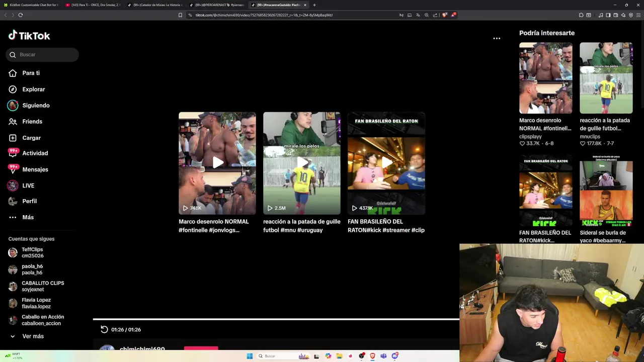Screen dimensions: 644x362
Task: Click Marco desenrolo NORMAL caption under center video
Action: coord(214,226)
